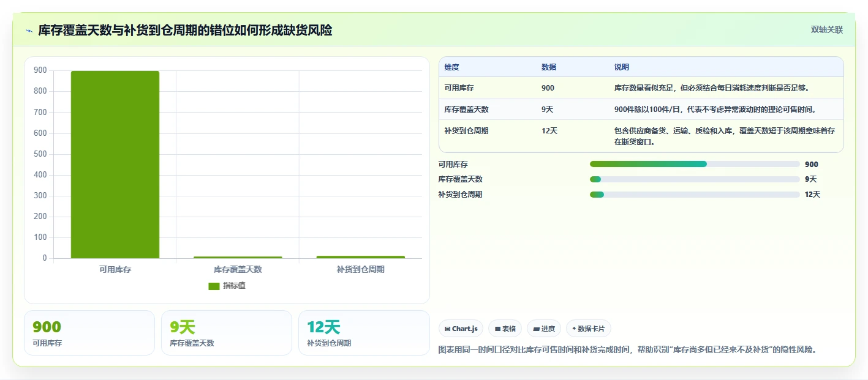Click the 可用库存 progress label
This screenshot has height=380, width=868.
453,164
